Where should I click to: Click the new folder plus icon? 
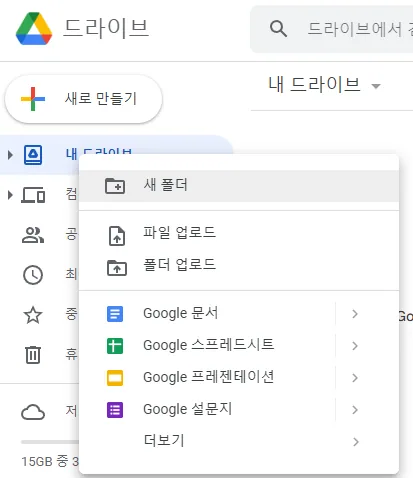115,186
